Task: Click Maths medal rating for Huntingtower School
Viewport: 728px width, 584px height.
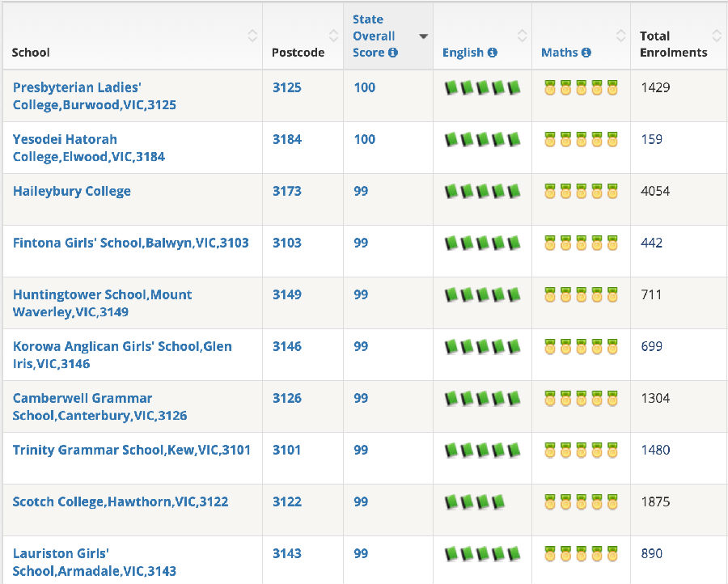Action: click(582, 294)
